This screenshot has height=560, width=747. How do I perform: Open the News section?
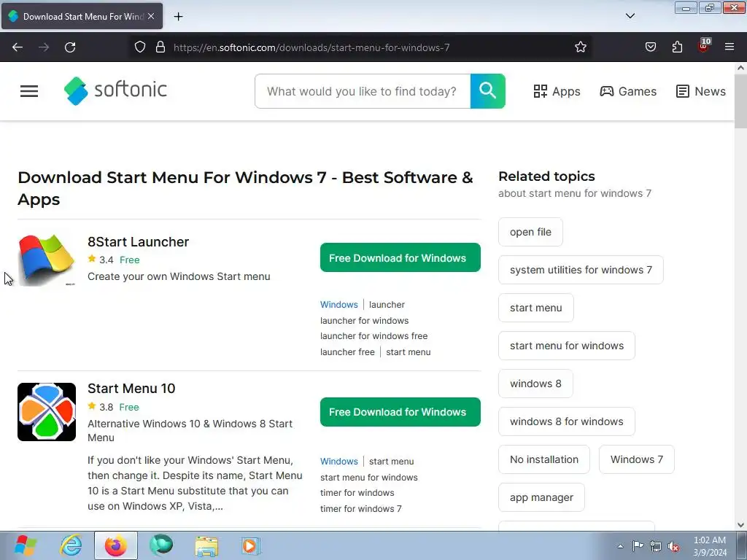[701, 91]
